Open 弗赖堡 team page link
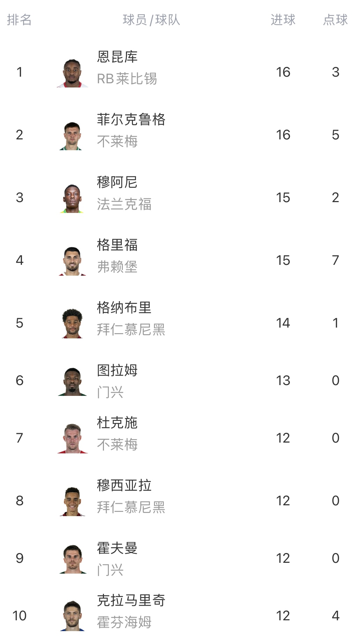This screenshot has height=644, width=360. point(117,267)
